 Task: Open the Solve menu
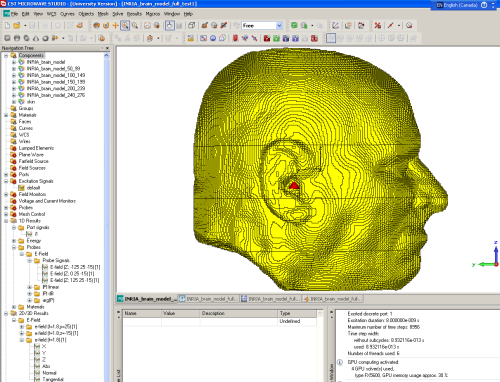click(118, 14)
